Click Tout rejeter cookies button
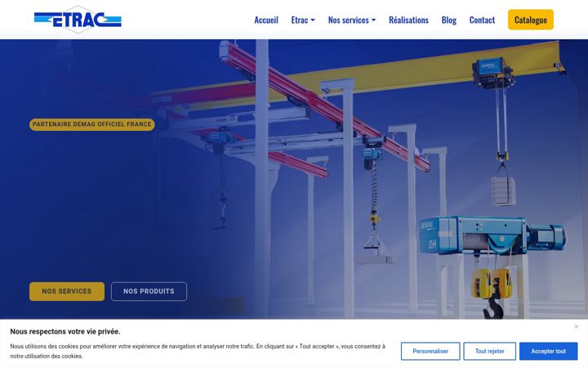The image size is (588, 368). click(x=490, y=351)
